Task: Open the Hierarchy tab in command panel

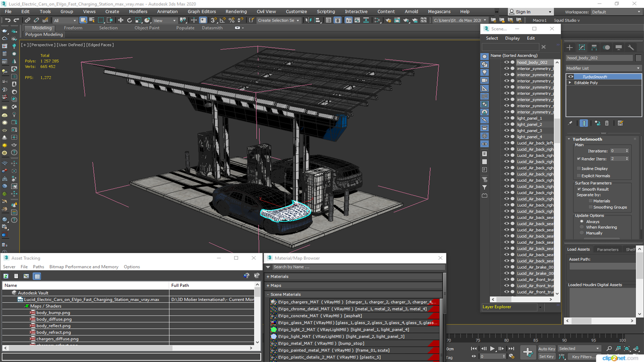Action: tap(594, 48)
